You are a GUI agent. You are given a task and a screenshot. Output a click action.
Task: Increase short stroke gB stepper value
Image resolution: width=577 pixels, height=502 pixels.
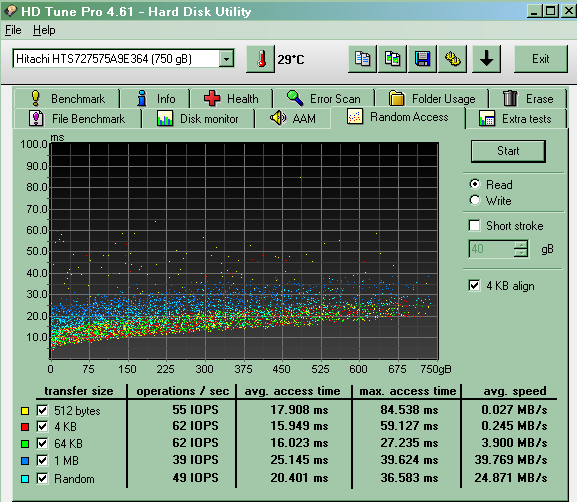pyautogui.click(x=521, y=245)
